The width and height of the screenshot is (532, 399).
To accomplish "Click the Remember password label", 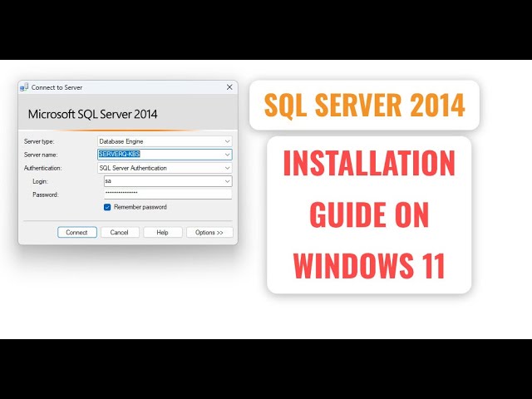I will pos(140,207).
